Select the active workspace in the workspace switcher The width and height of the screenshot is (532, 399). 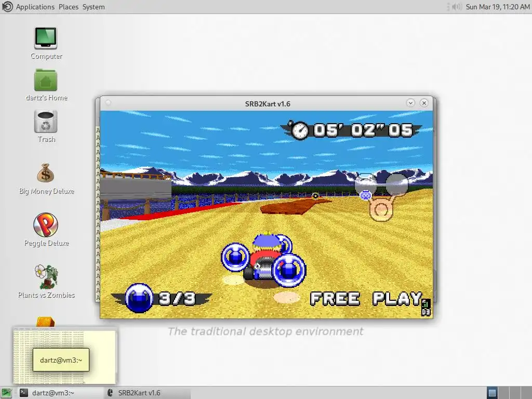coord(492,393)
